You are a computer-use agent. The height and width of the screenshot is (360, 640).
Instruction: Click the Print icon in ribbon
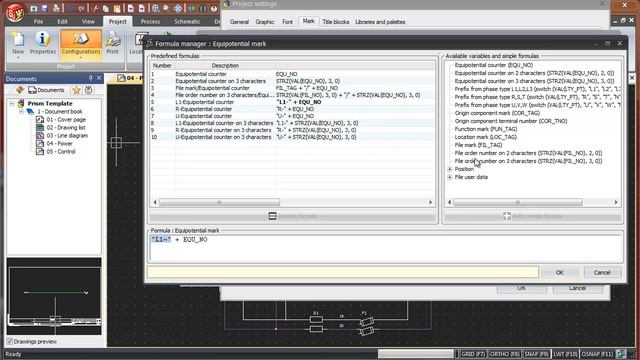coord(112,43)
